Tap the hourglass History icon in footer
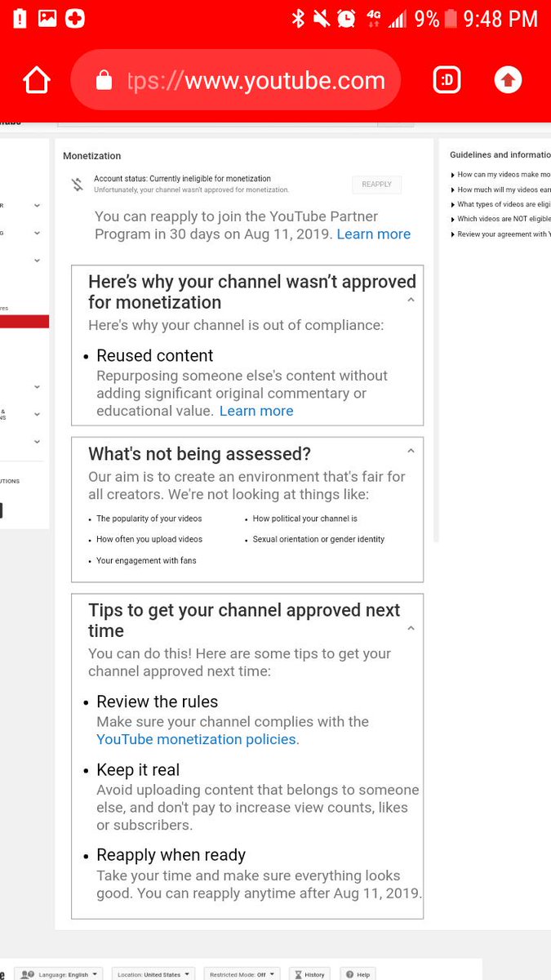Image resolution: width=551 pixels, height=980 pixels. (299, 974)
